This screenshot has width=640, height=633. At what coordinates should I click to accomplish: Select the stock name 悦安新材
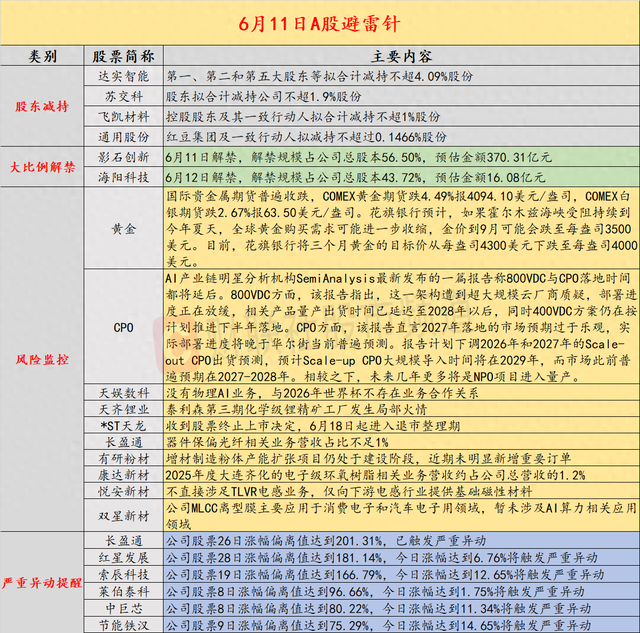click(123, 491)
